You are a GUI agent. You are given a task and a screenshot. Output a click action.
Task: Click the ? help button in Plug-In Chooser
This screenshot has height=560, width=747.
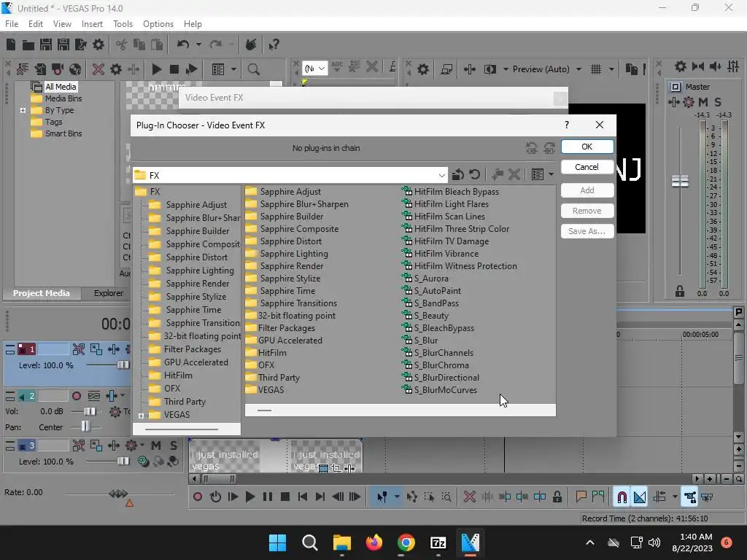click(566, 125)
